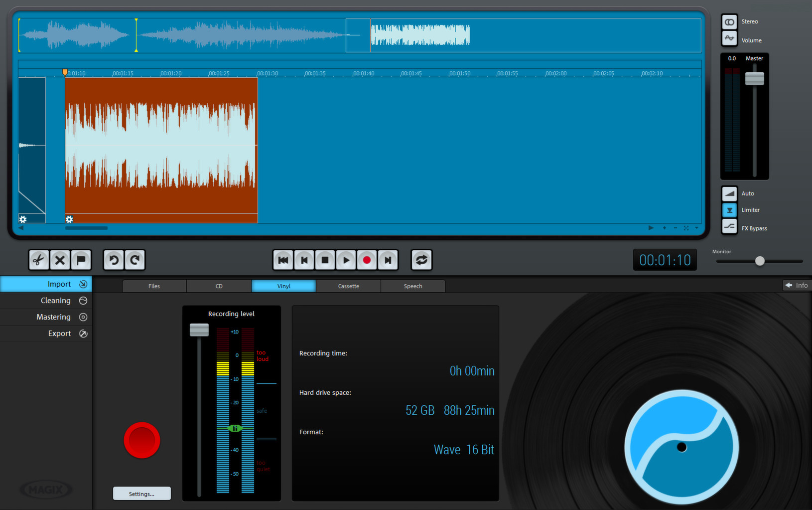
Task: Undo the last action
Action: (x=114, y=260)
